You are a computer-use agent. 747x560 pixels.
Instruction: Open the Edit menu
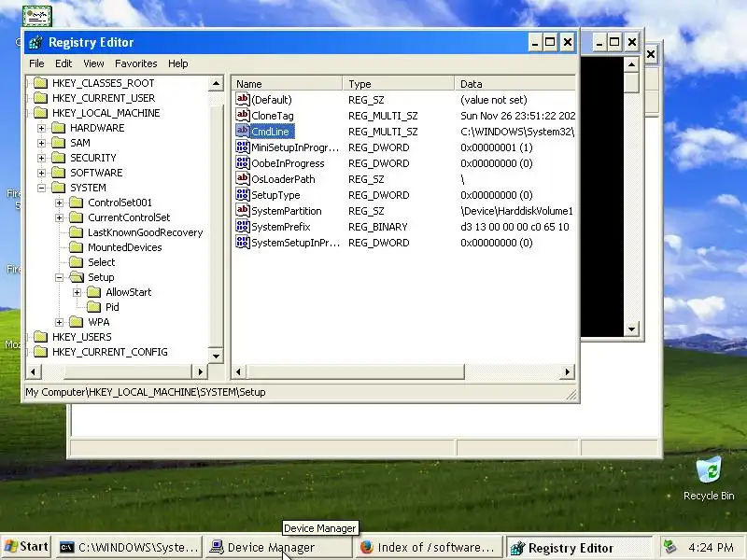click(63, 63)
